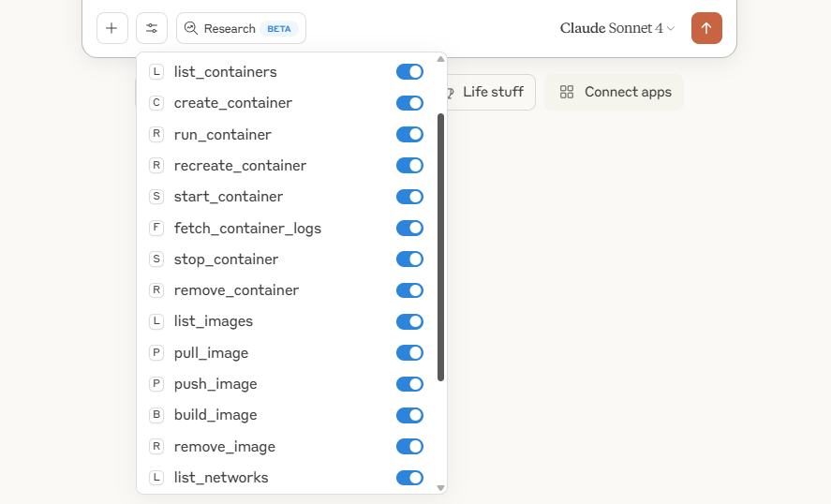Toggle the build_image switch

pos(409,415)
